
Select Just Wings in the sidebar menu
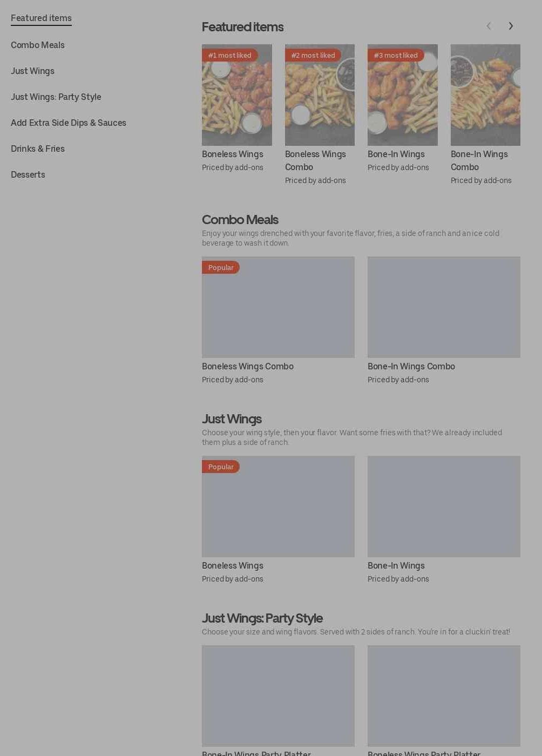(x=32, y=71)
